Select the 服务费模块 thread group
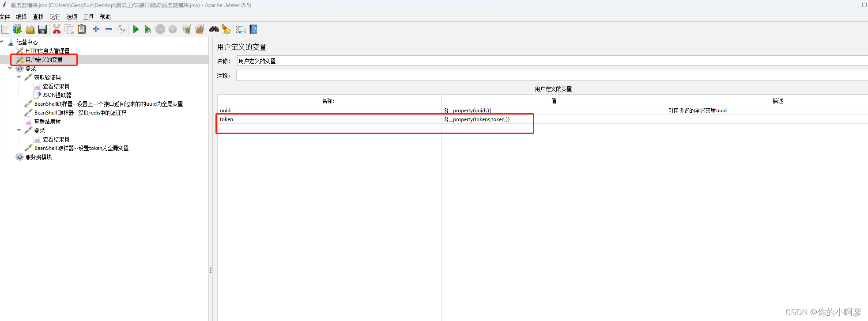This screenshot has width=868, height=321. [x=38, y=157]
